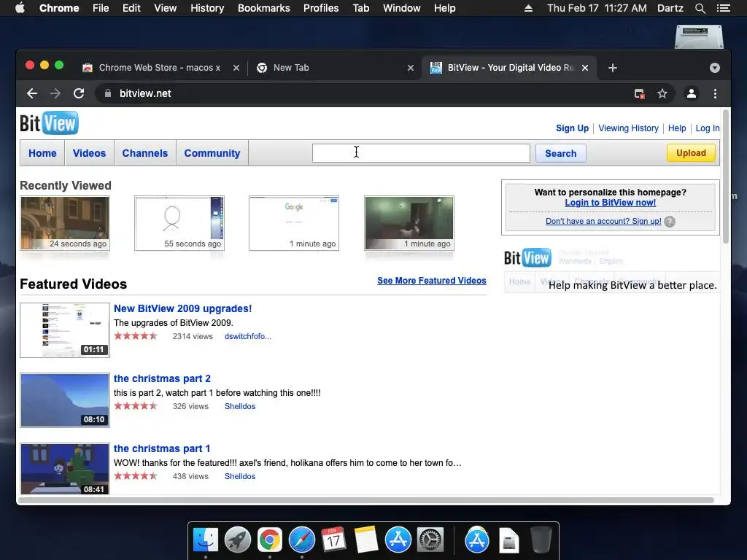Screen dimensions: 747x560
Task: Close the New Tab tab
Action: point(410,68)
